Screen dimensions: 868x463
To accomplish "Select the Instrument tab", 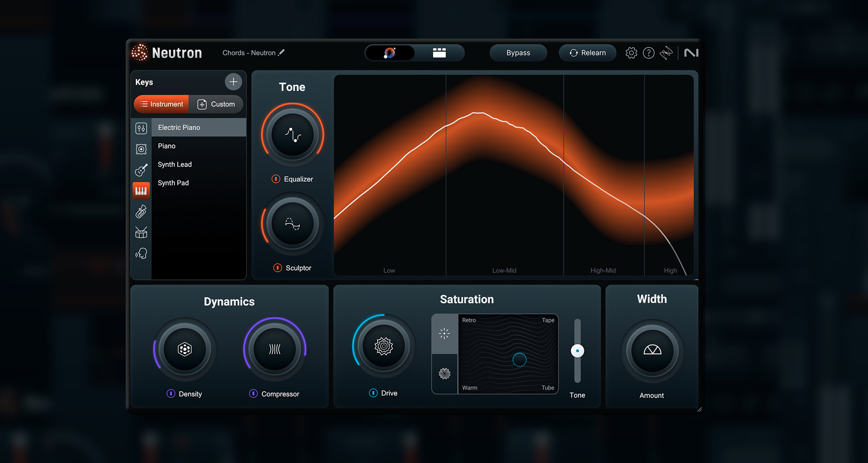I will (x=161, y=104).
